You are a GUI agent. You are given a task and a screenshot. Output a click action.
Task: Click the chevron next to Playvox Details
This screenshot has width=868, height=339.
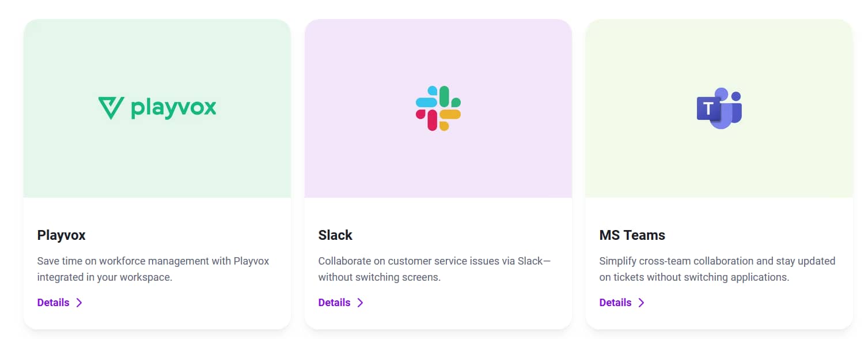(79, 302)
